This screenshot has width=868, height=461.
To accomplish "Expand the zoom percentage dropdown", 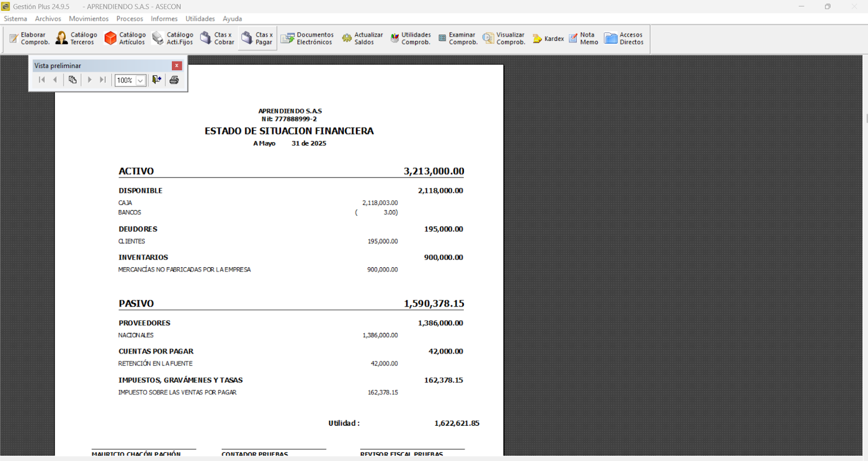I will (x=141, y=80).
